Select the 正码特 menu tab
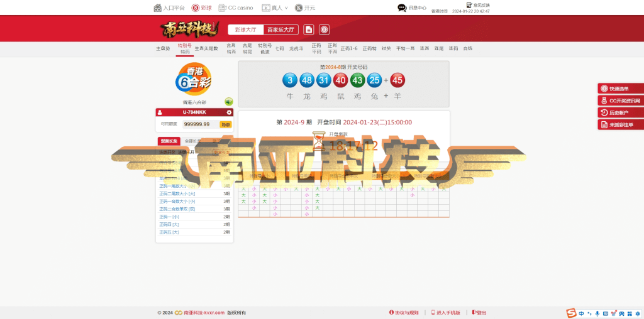Image resolution: width=644 pixels, height=319 pixels. point(370,48)
